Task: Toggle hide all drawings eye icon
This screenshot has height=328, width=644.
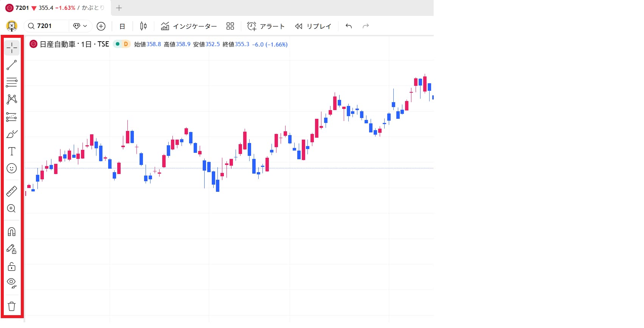Action: coord(12,283)
